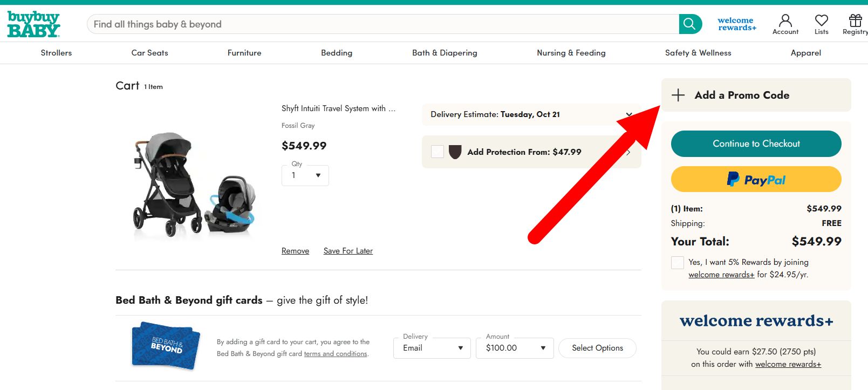Check out with the PayPal button
Viewport: 868px width, 390px height.
756,179
